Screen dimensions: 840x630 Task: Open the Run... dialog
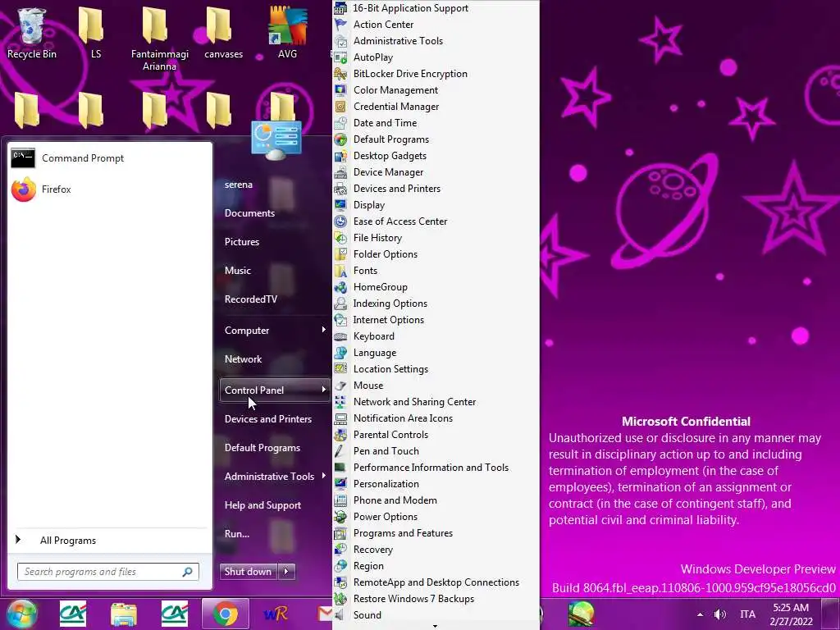[237, 534]
